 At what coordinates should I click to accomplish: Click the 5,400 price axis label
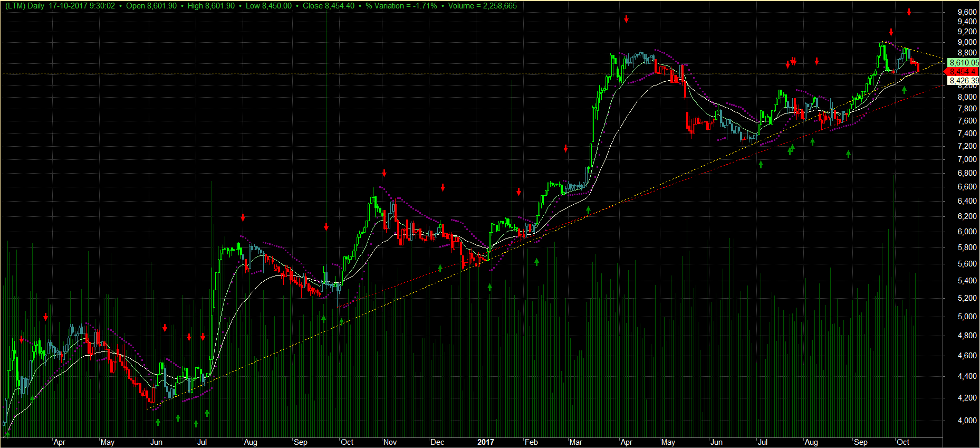pyautogui.click(x=967, y=281)
